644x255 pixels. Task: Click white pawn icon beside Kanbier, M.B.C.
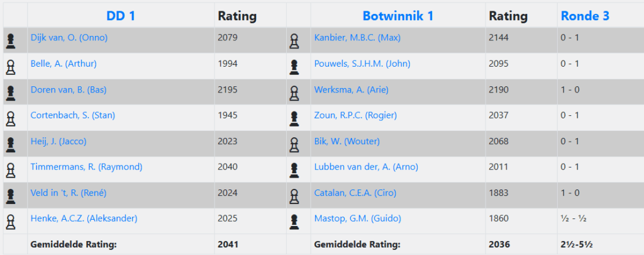294,42
